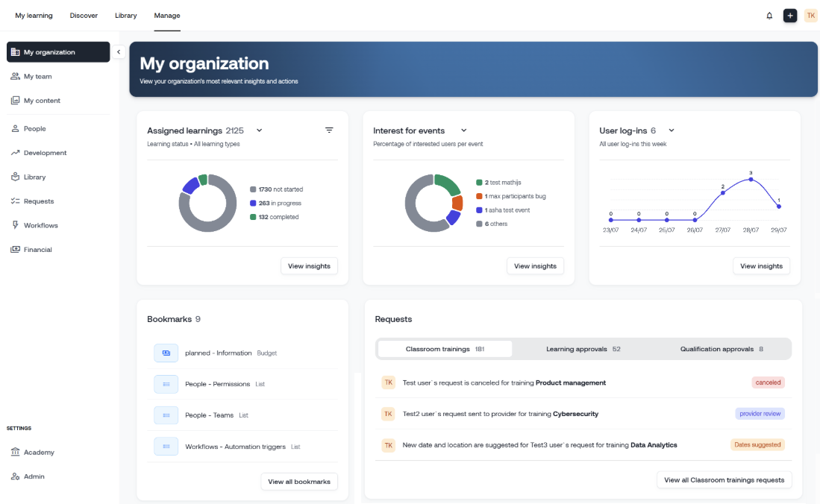The height and width of the screenshot is (504, 820).
Task: Click the 28/07 peak point on log-ins chart
Action: click(751, 180)
